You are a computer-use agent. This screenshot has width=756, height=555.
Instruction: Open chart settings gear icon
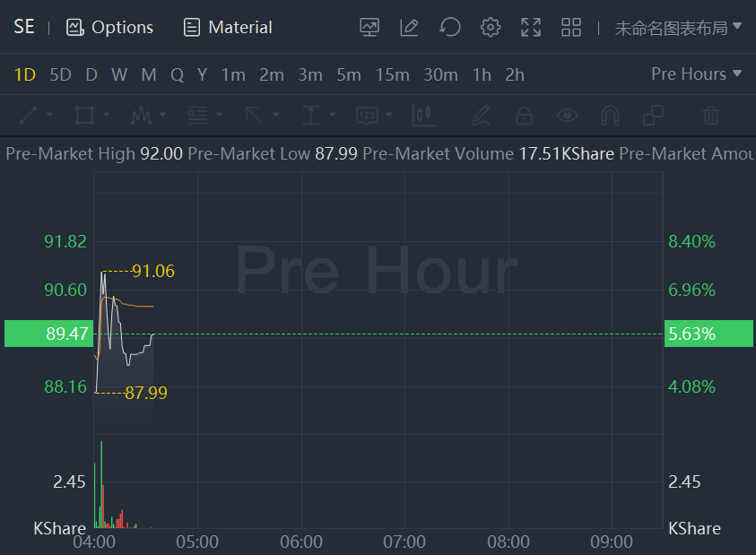point(491,28)
